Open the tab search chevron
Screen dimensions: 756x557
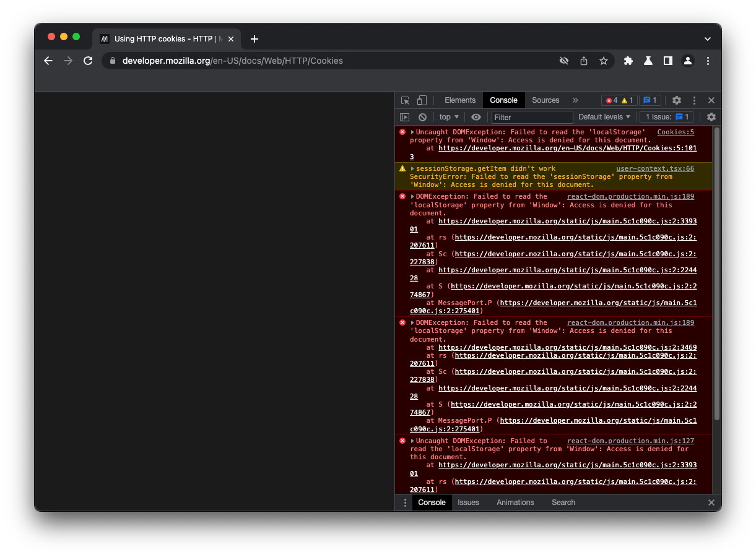coord(708,38)
